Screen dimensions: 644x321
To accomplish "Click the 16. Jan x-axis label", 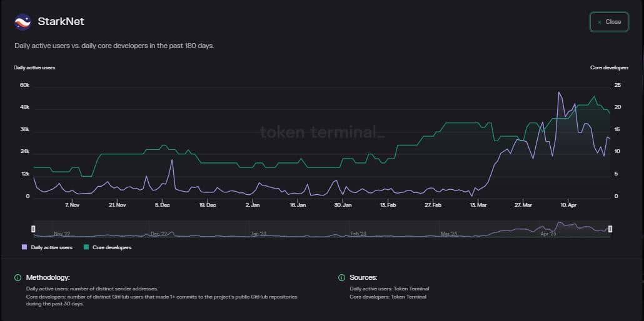I will [298, 204].
